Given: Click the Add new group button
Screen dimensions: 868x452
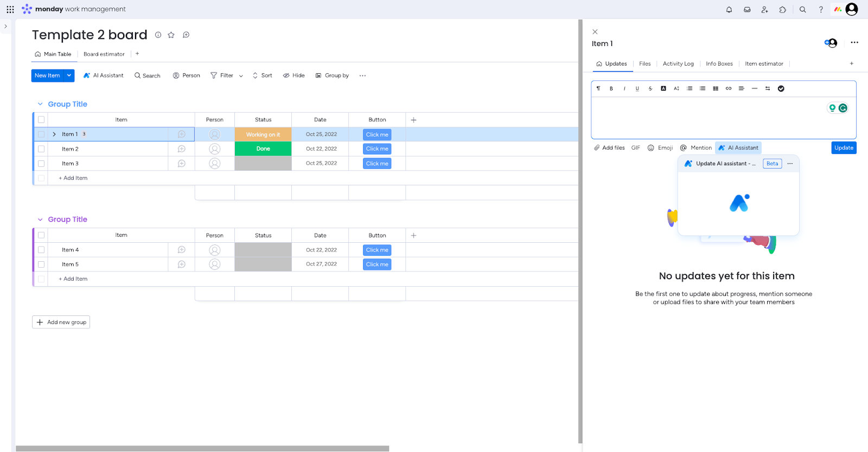Looking at the screenshot, I should tap(61, 322).
